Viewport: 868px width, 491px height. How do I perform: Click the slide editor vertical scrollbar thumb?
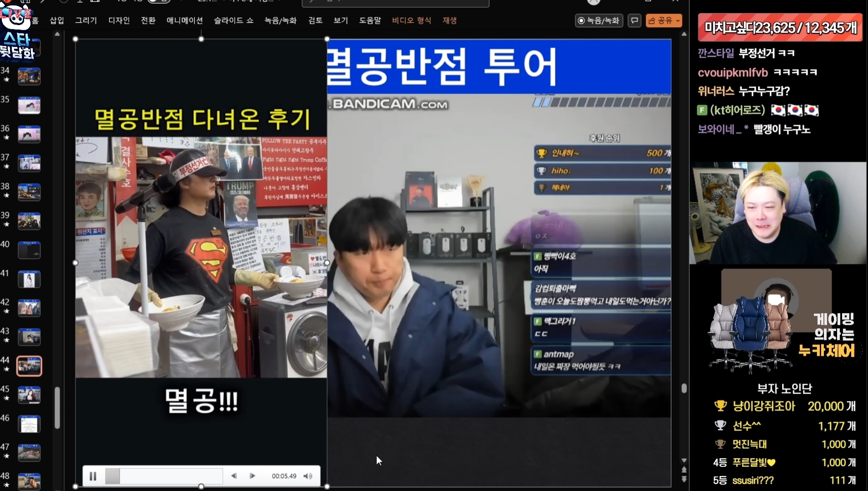pyautogui.click(x=684, y=388)
